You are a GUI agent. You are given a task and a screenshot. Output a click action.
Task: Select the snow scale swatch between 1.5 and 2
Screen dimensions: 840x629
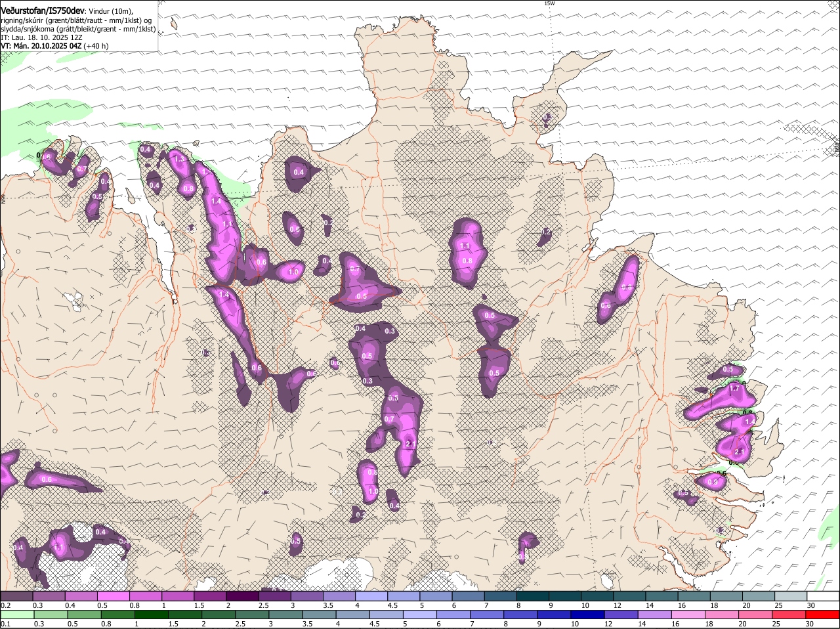click(210, 596)
